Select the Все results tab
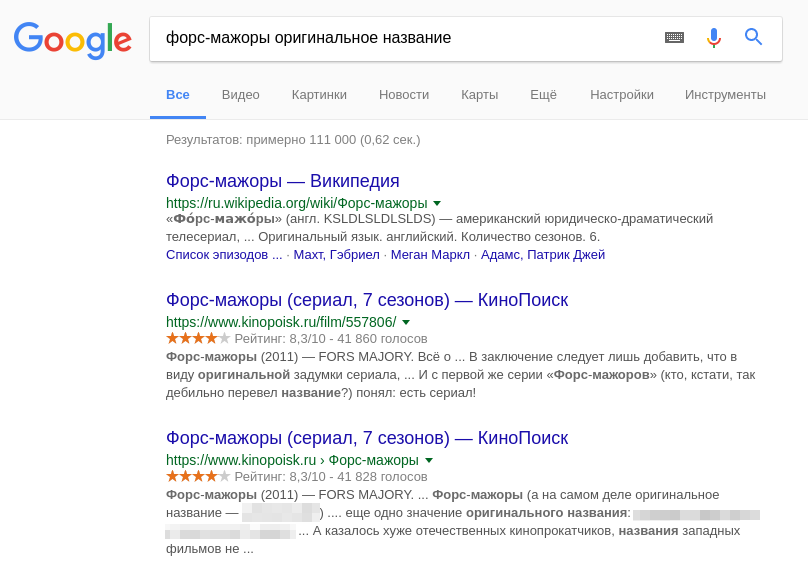 [178, 95]
